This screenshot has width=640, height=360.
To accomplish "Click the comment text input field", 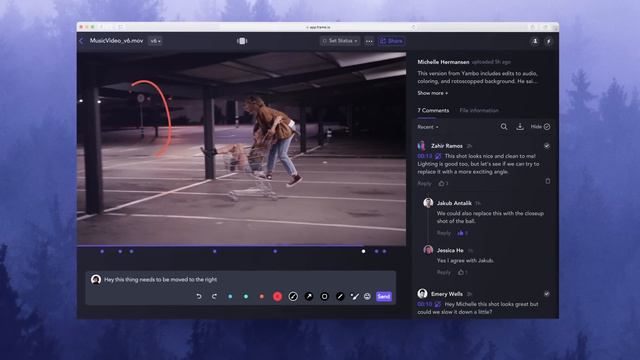I will point(241,280).
